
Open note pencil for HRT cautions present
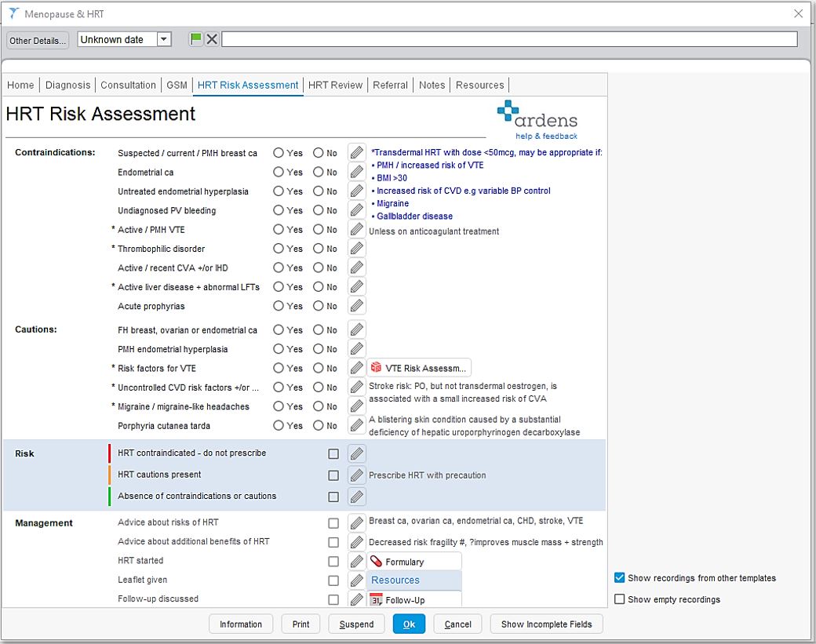[356, 475]
